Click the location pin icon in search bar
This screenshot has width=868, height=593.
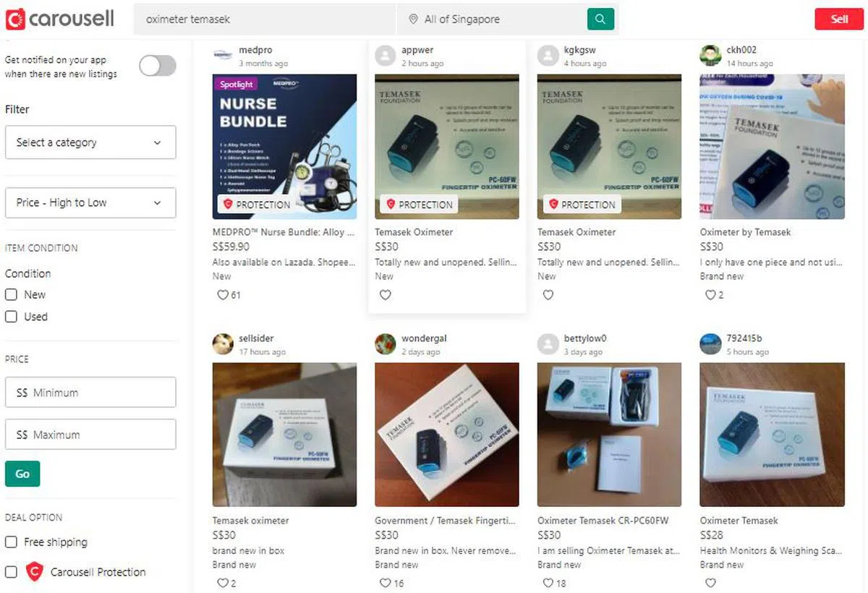(x=413, y=20)
